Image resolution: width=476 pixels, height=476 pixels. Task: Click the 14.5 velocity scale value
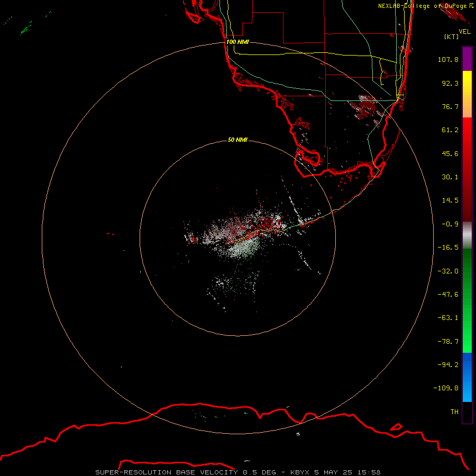coord(450,200)
